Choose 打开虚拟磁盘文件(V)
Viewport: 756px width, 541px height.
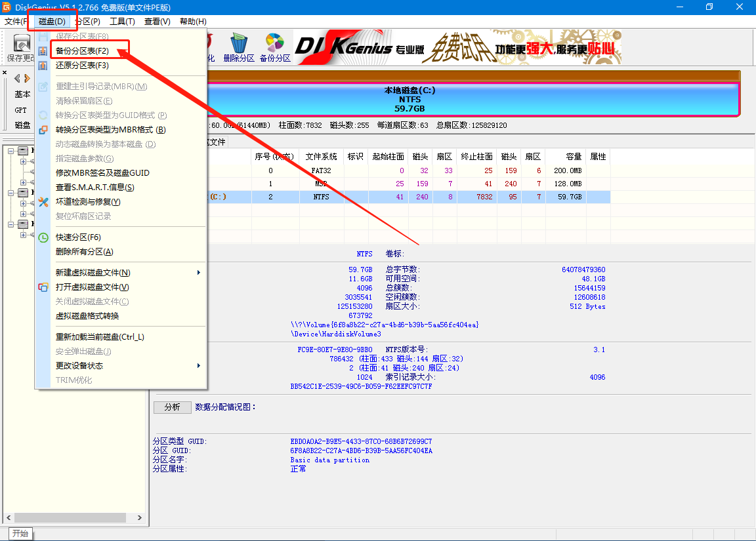click(92, 287)
